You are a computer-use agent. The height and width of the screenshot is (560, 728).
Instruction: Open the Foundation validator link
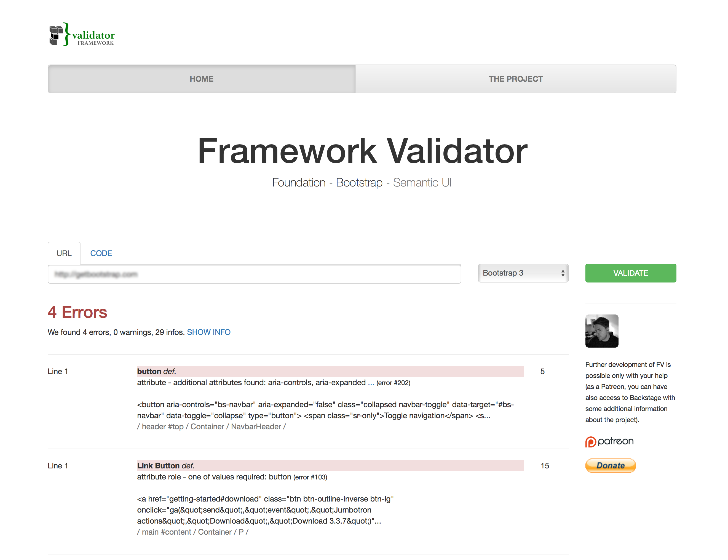(x=299, y=182)
